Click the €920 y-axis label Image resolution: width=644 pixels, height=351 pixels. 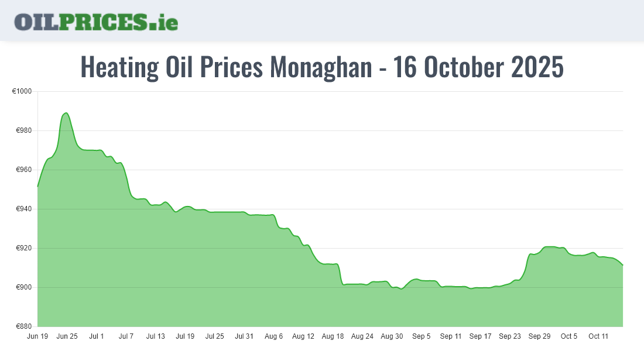click(24, 249)
